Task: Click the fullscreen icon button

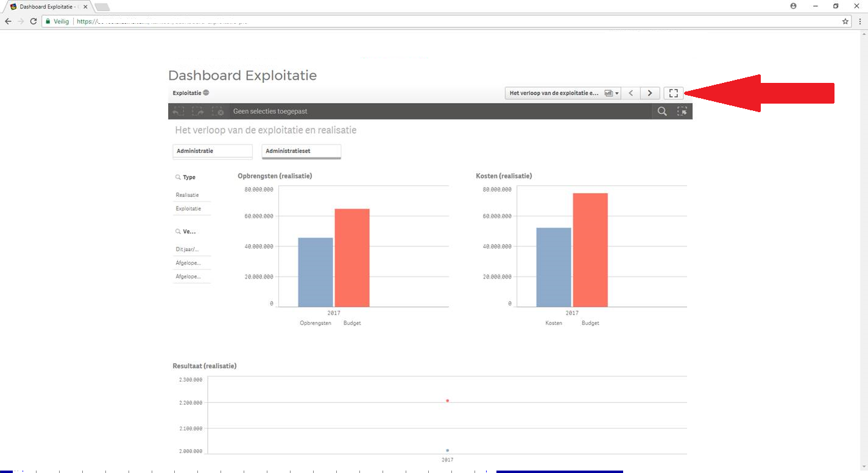Action: click(x=673, y=93)
